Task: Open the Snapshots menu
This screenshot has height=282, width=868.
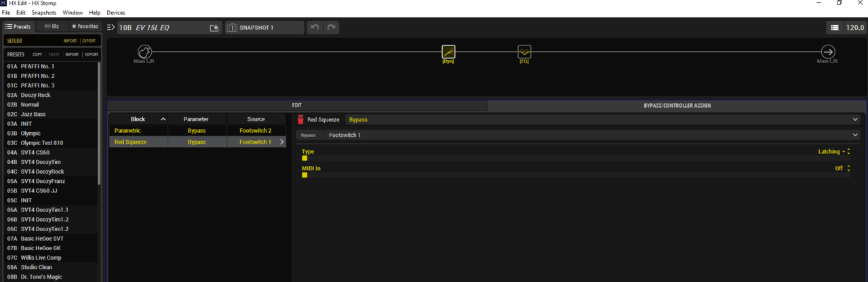Action: (44, 13)
